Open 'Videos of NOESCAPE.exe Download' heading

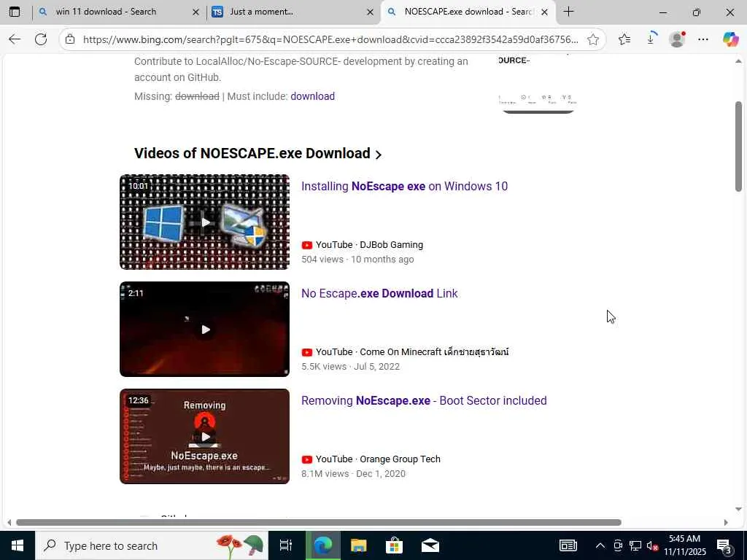coord(252,153)
